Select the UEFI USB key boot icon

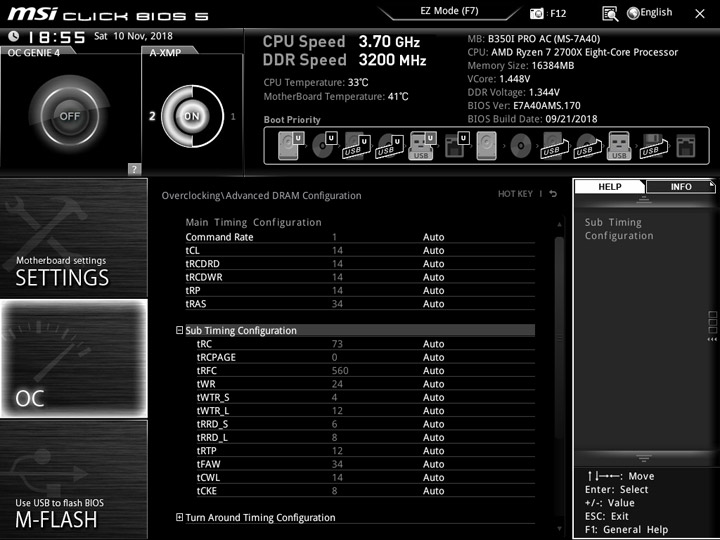click(x=422, y=146)
